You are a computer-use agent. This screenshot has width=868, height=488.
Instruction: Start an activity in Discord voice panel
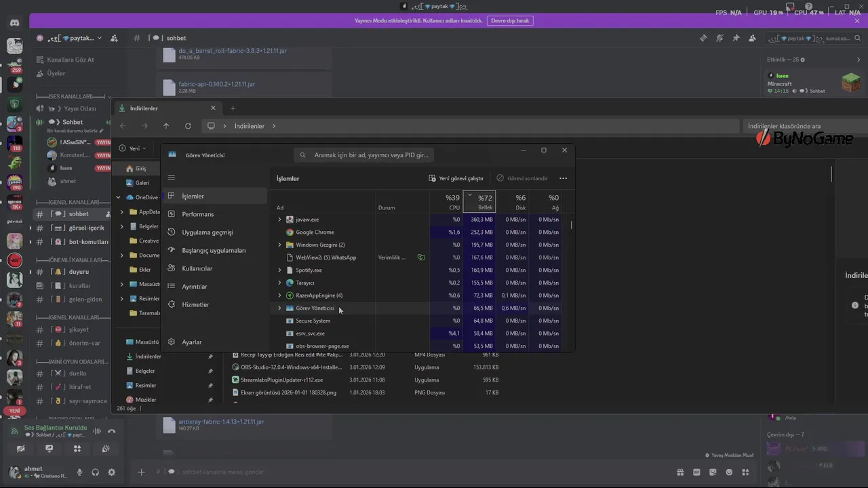[x=77, y=449]
